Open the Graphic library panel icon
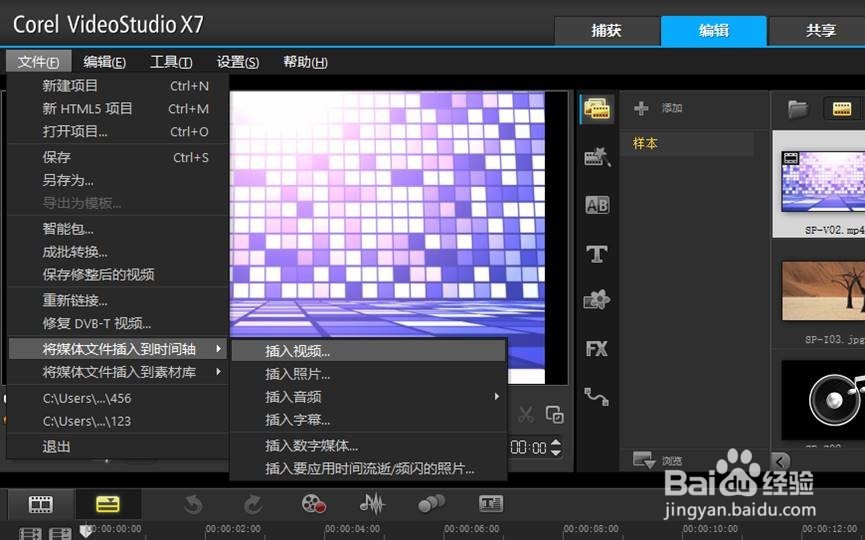The height and width of the screenshot is (540, 865). coord(597,300)
